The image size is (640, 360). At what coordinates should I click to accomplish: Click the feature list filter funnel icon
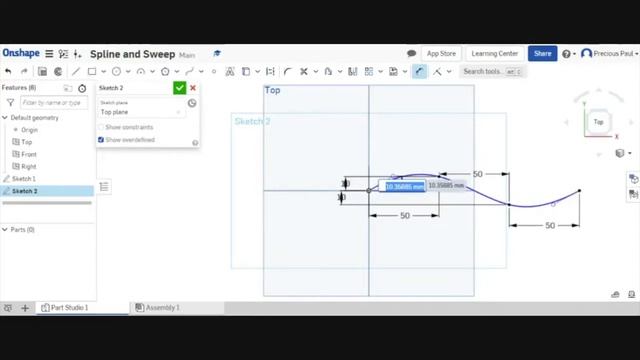(10, 102)
